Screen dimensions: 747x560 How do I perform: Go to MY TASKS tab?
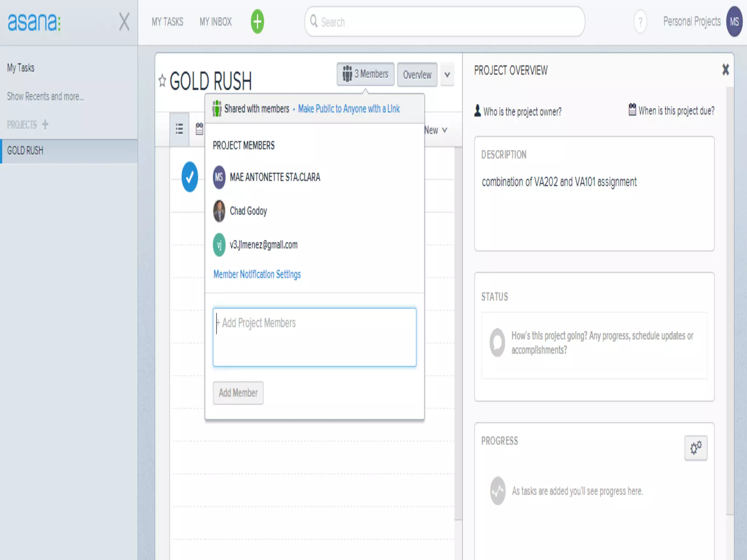pyautogui.click(x=167, y=22)
